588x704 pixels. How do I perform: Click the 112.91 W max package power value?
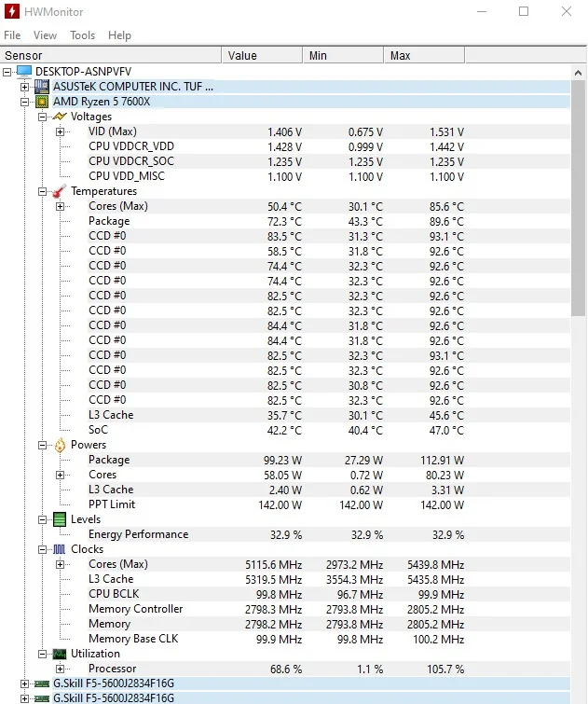442,461
